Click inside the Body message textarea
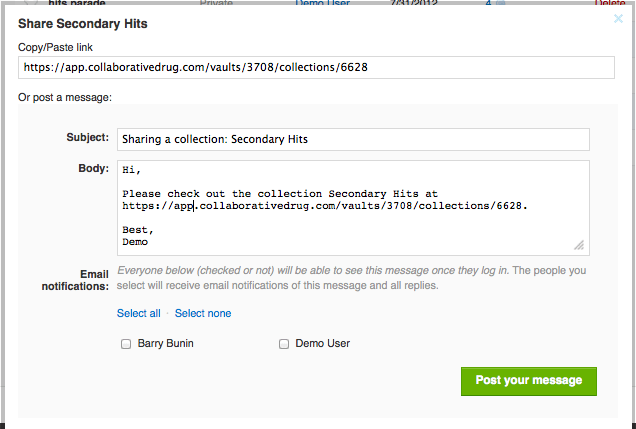 pyautogui.click(x=353, y=208)
